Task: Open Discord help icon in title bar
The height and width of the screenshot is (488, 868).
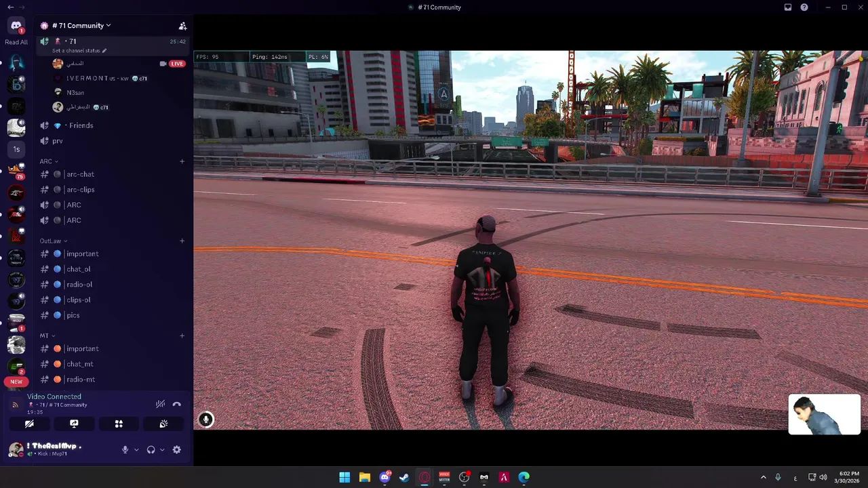Action: point(804,7)
